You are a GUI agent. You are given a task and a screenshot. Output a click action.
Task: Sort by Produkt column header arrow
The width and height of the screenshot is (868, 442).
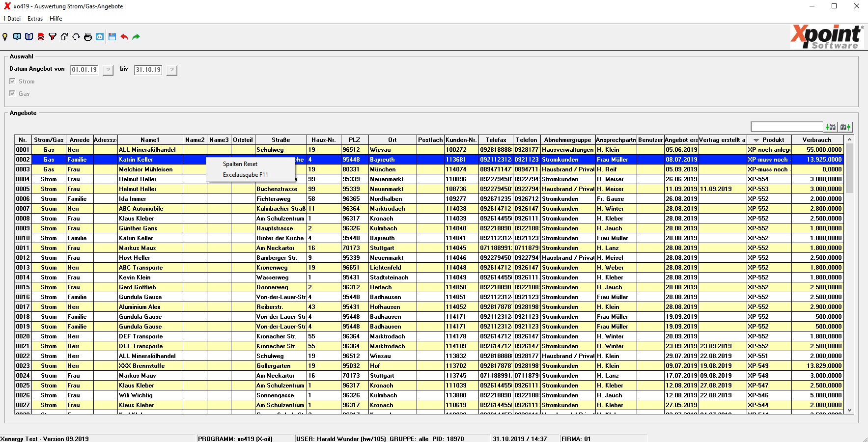pos(756,140)
